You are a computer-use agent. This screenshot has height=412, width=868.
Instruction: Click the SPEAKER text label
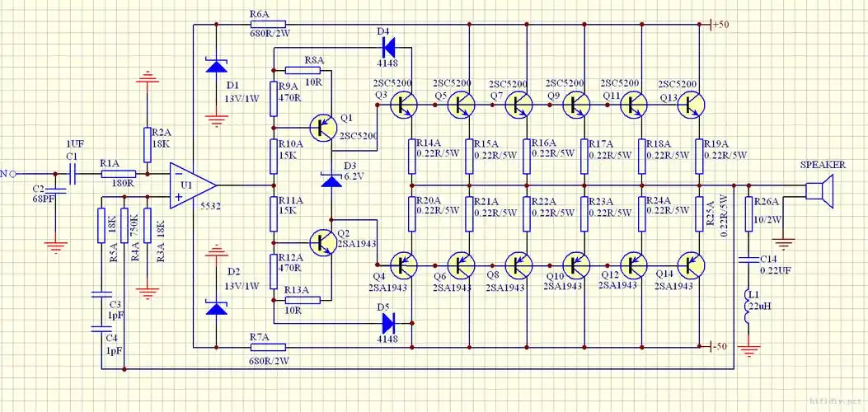[823, 166]
